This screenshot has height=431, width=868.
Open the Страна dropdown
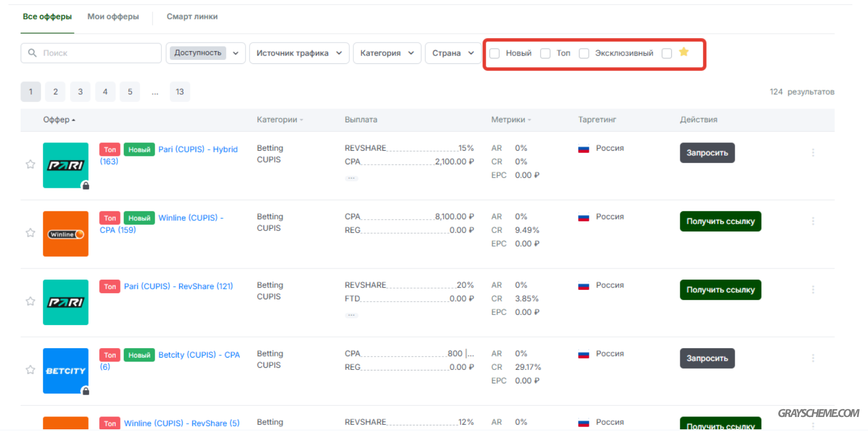pos(453,53)
